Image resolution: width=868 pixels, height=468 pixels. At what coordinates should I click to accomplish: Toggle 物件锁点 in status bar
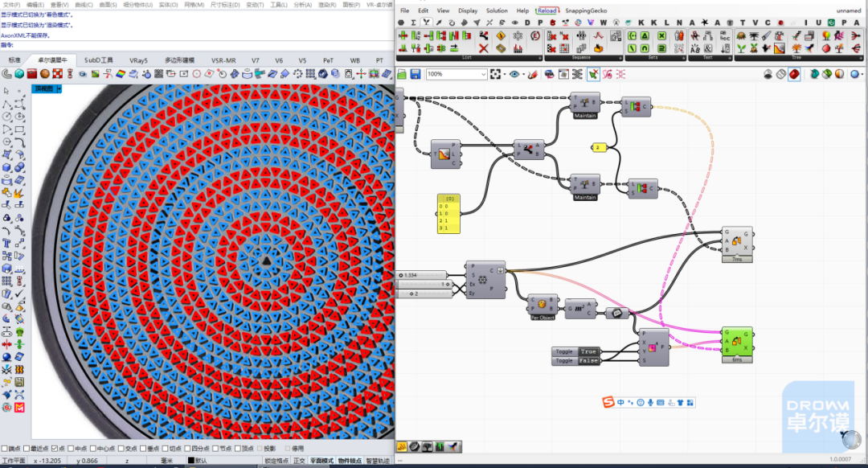pyautogui.click(x=350, y=461)
